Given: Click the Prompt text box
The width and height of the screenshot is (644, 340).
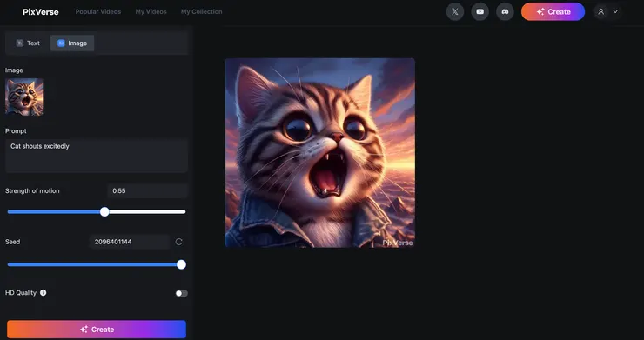Looking at the screenshot, I should 97,156.
